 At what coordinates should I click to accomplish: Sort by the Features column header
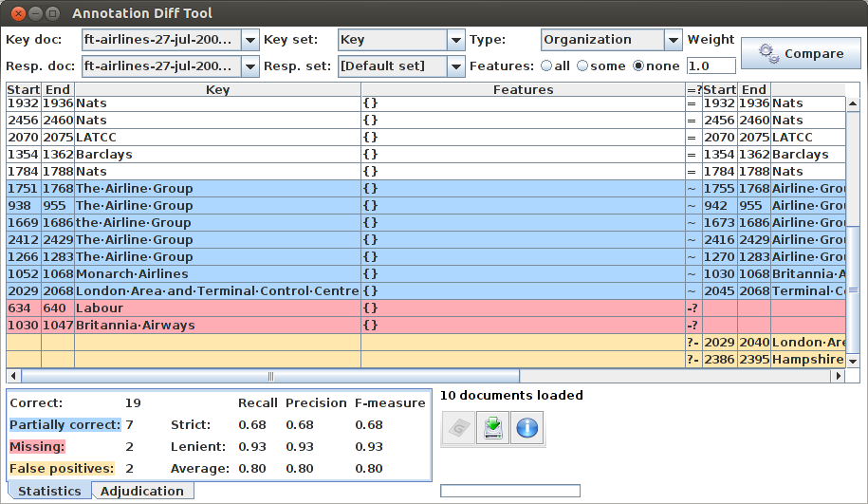click(523, 90)
